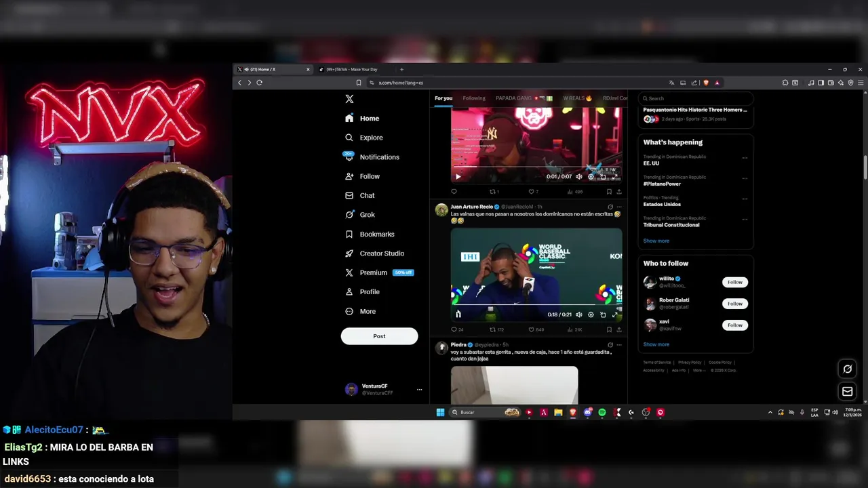Switch to the For you tab
868x488 pixels.
tap(443, 98)
